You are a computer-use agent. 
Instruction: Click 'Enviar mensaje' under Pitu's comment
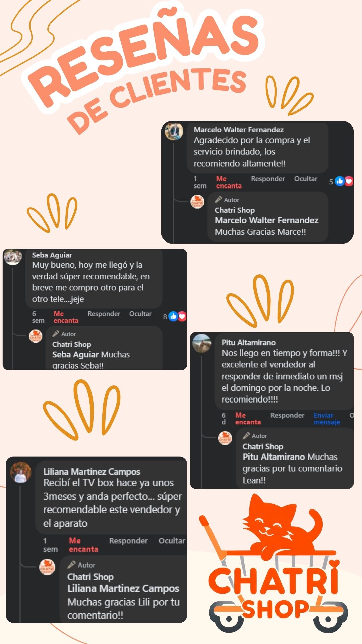327,419
